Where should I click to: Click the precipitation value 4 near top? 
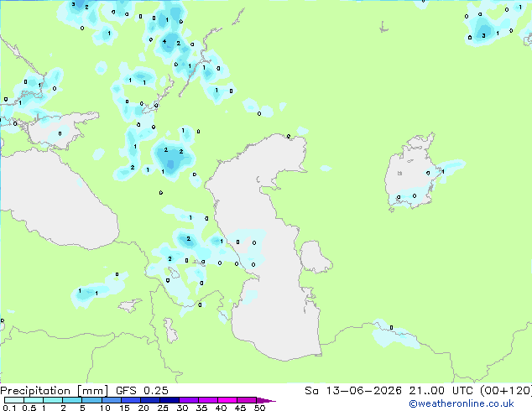(164, 42)
